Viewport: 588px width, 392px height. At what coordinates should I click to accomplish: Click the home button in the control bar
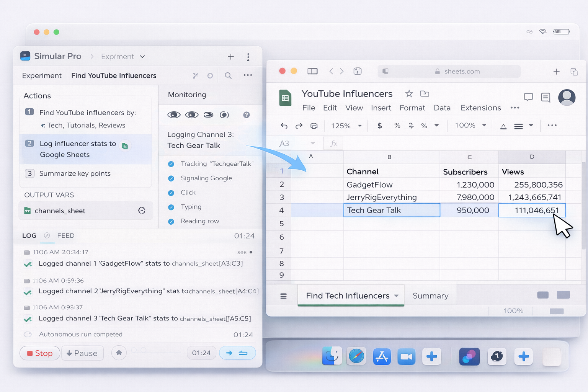coord(119,353)
